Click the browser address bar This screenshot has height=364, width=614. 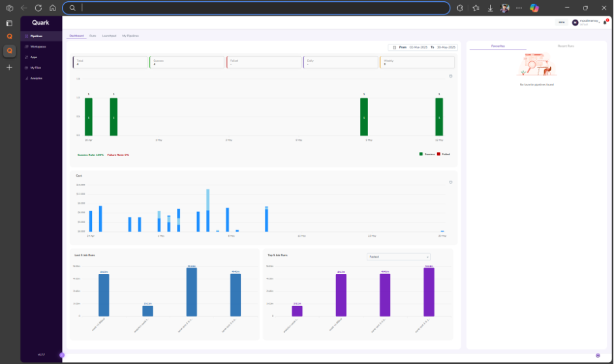tap(261, 8)
